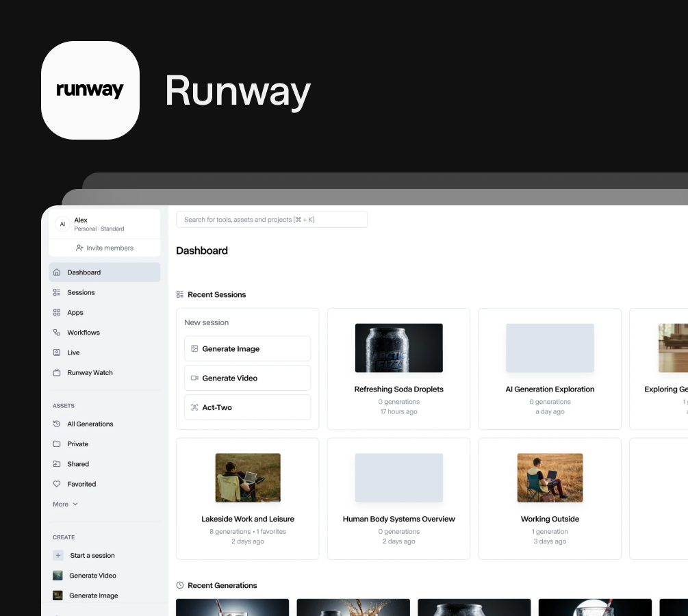The width and height of the screenshot is (688, 616).
Task: Open the partially visible Exploring session thumbnail
Action: tap(673, 348)
